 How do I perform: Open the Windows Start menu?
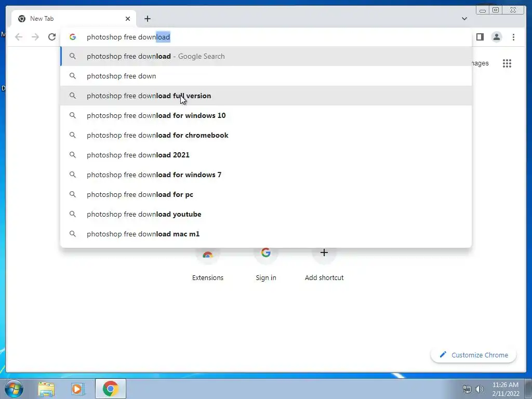[x=14, y=389]
